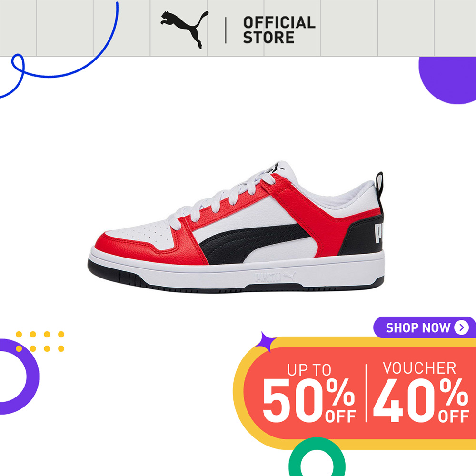Click the green ring at the bottom

[x=317, y=457]
